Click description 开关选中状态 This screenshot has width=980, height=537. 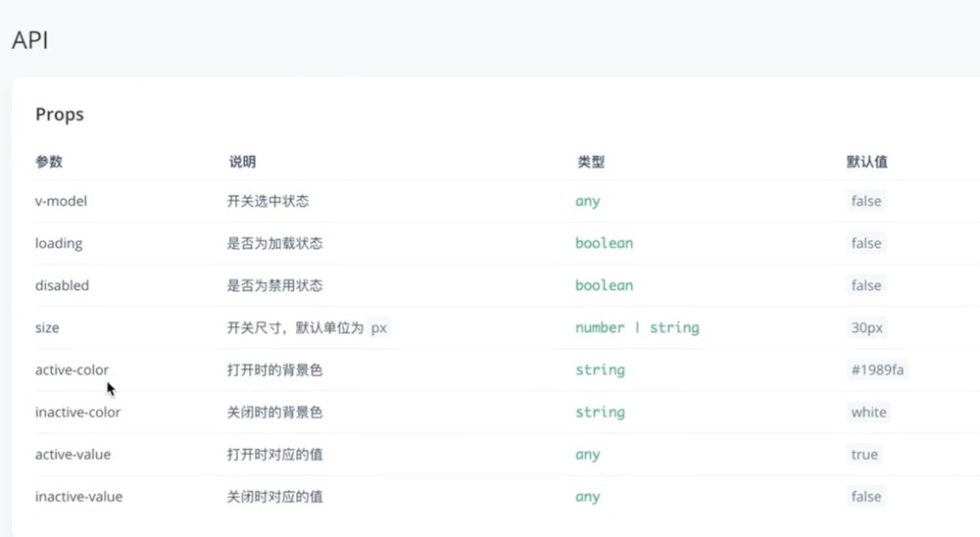tap(268, 201)
